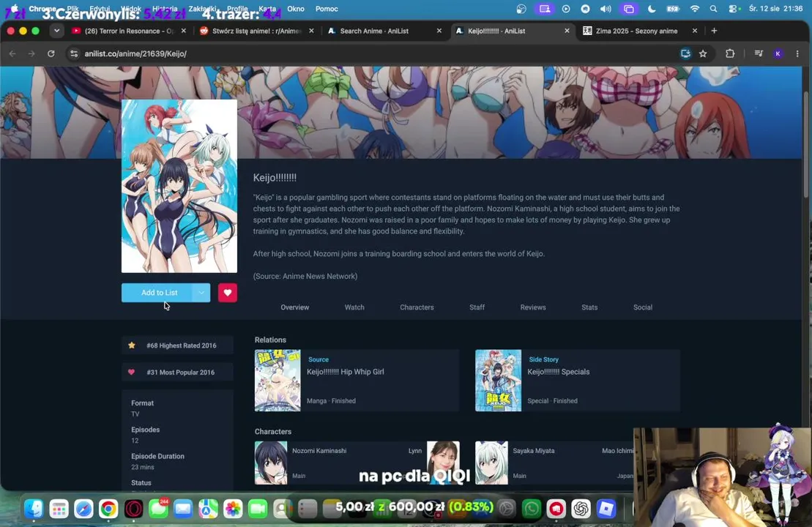
Task: Open Finder from the dock
Action: [x=34, y=509]
